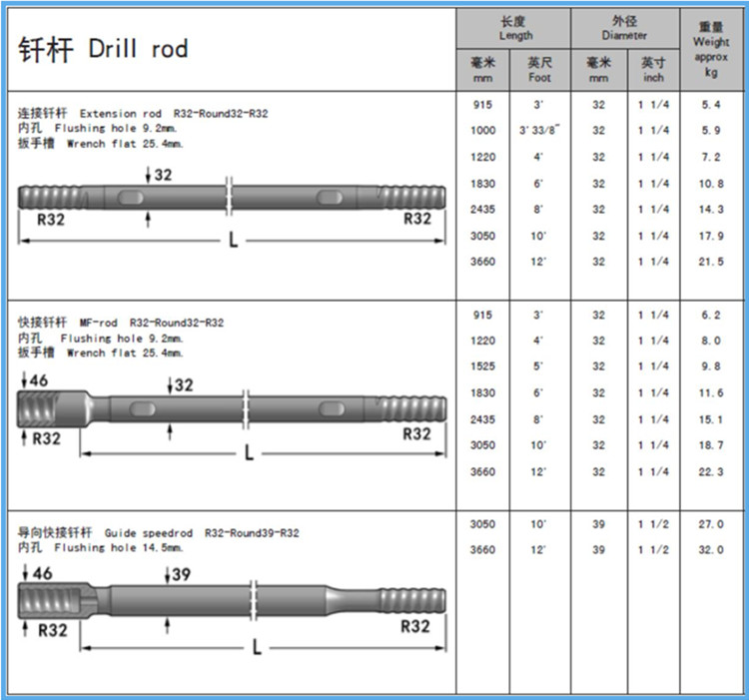Viewport: 749px width, 700px height.
Task: Click '915' length in the 6.2 kg row
Action: (483, 316)
